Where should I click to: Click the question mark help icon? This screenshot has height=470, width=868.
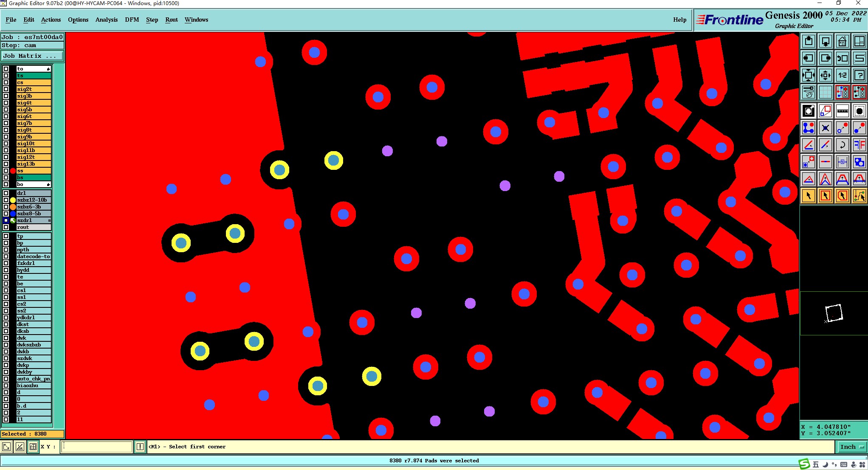tap(859, 76)
